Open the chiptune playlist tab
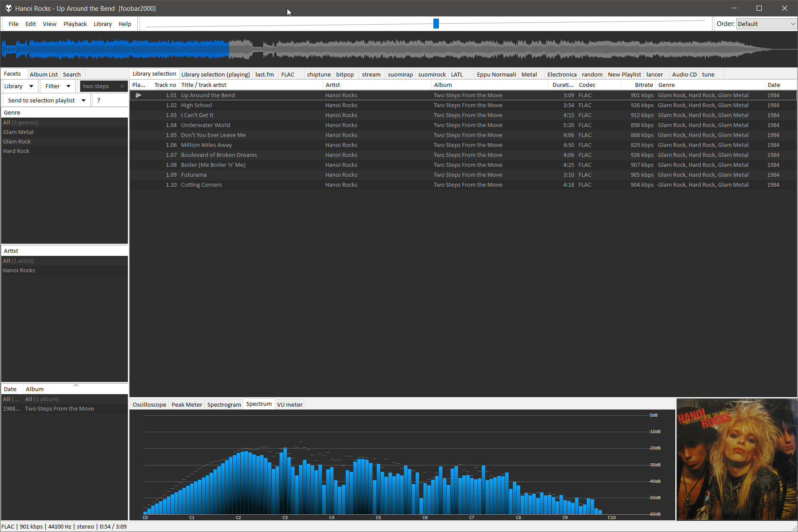The image size is (798, 532). (319, 74)
